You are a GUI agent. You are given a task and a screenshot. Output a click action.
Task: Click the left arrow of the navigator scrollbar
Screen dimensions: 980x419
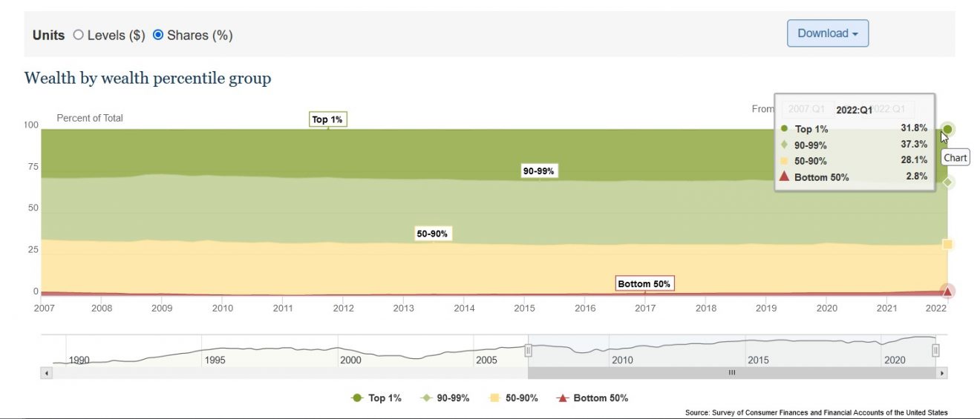(47, 373)
